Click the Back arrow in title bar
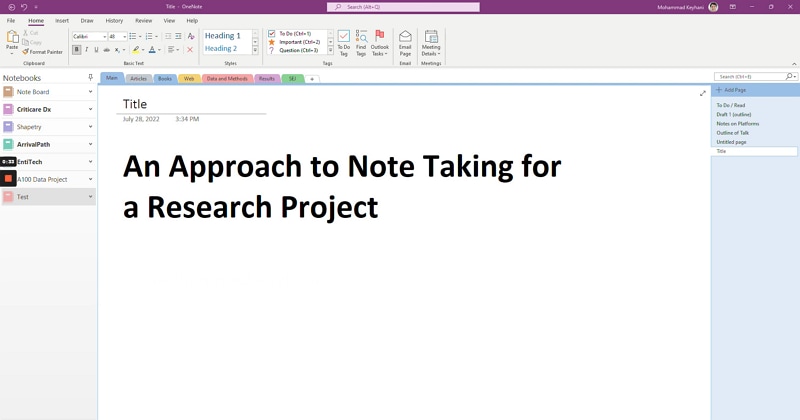The image size is (800, 420). (x=11, y=7)
